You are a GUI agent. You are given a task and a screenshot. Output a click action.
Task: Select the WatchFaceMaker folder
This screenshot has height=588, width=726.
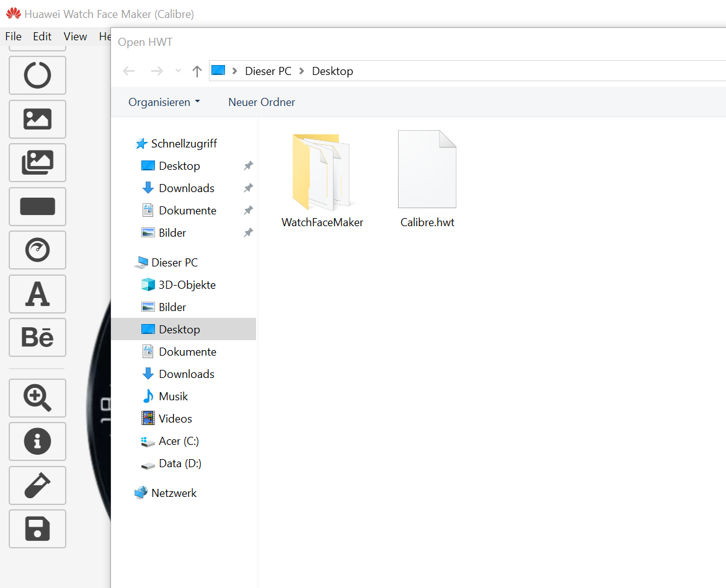pyautogui.click(x=322, y=180)
